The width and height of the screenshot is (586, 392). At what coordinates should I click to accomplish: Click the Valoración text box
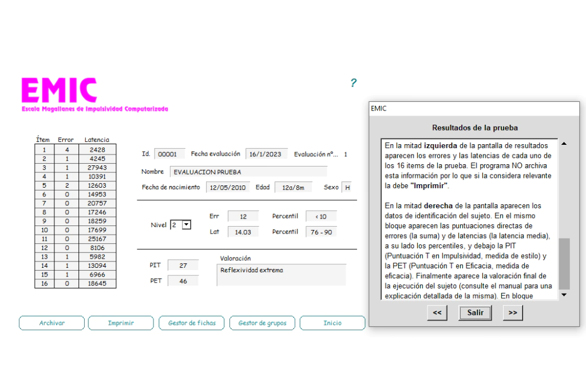point(281,275)
